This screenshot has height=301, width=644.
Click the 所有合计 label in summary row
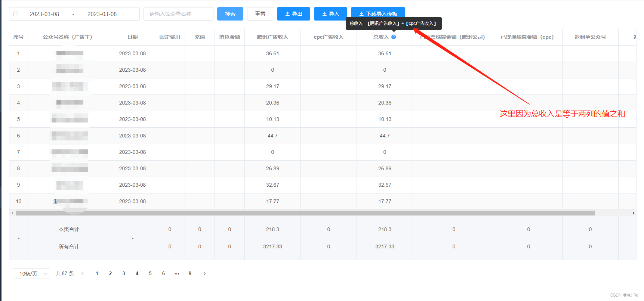tap(69, 246)
